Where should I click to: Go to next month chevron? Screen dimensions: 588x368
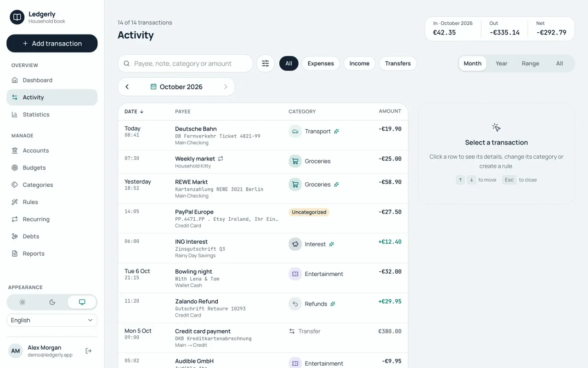pyautogui.click(x=226, y=86)
